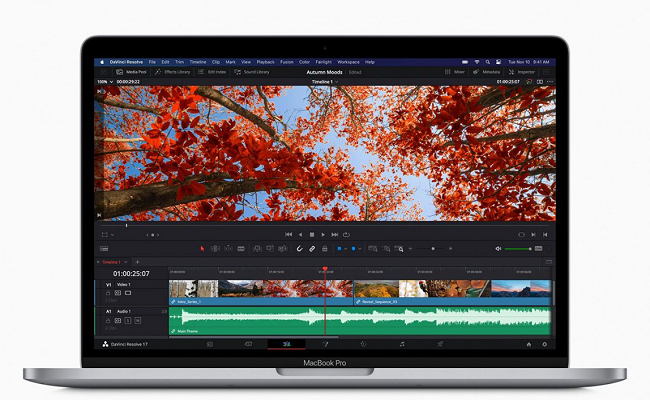
Task: Click the Full Extent Zoom icon
Action: coord(373,249)
